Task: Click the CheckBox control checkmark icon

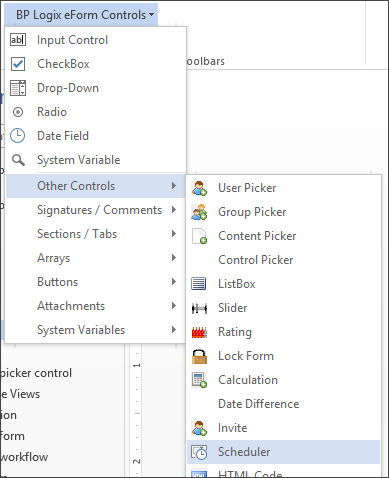Action: point(18,64)
